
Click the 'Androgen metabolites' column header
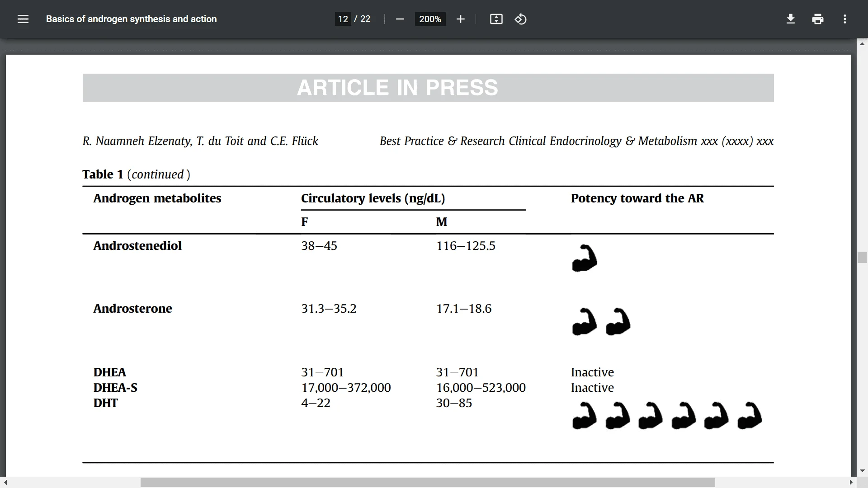(157, 198)
